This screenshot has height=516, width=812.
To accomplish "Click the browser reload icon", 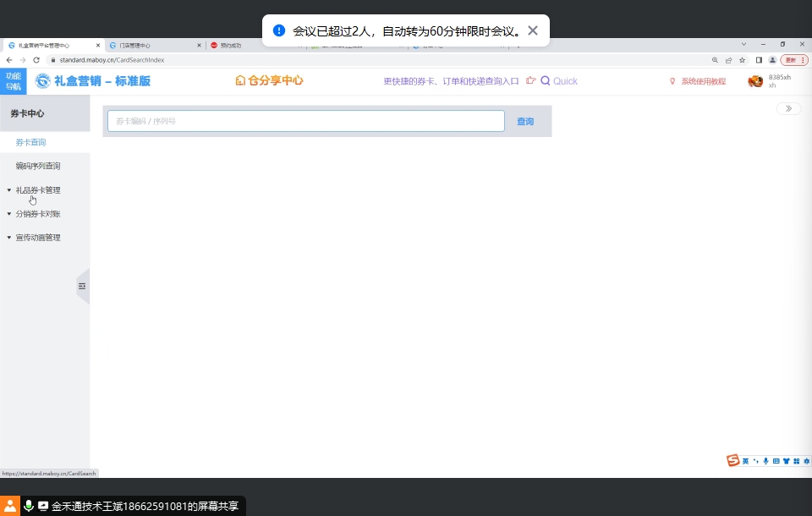I will tap(36, 60).
